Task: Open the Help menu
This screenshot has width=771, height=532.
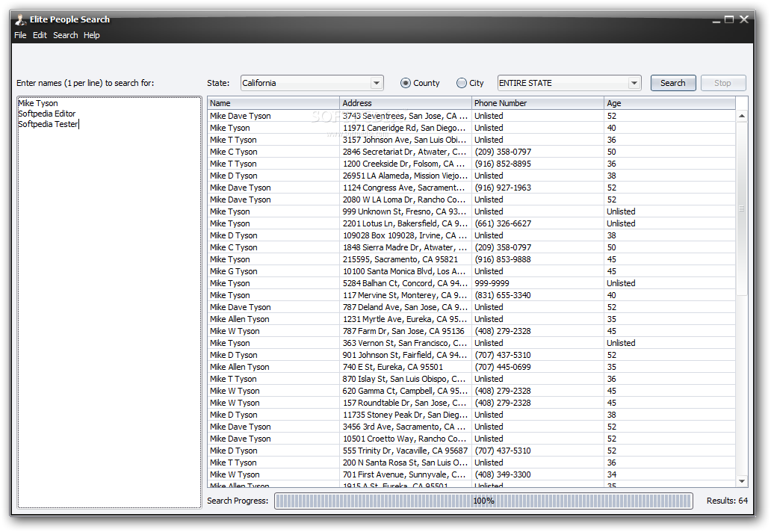Action: pyautogui.click(x=91, y=35)
